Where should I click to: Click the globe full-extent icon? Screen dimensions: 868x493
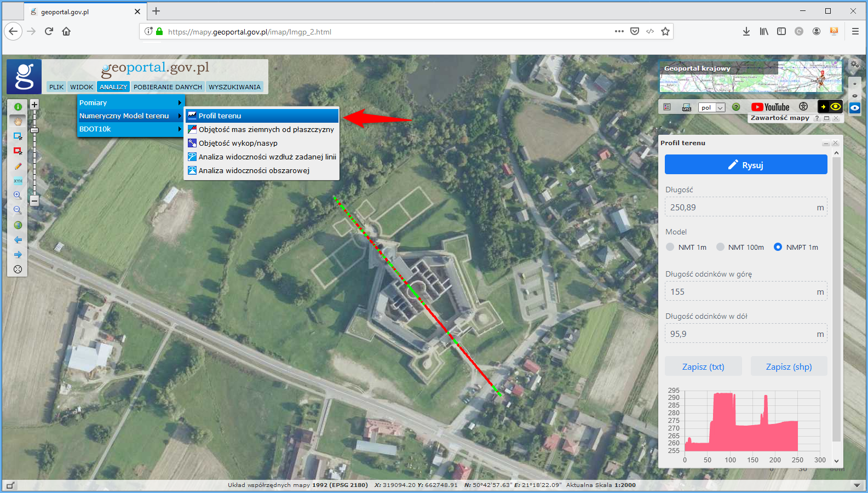pos(18,225)
